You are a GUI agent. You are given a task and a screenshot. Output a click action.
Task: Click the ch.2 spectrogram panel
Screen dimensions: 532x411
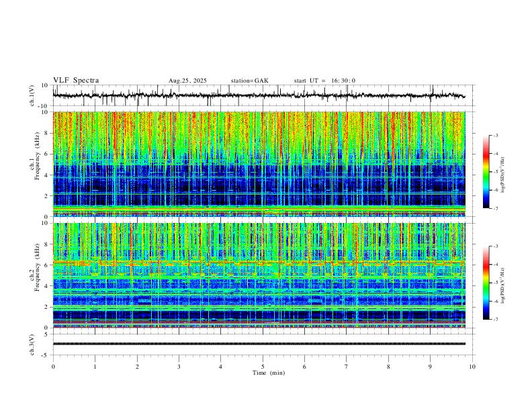[x=259, y=275]
